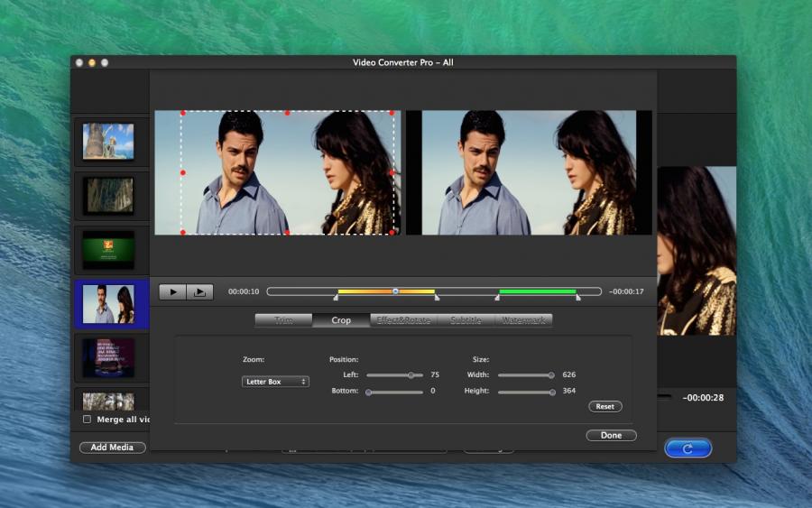812x508 pixels.
Task: Open the Effect&Rotate tab
Action: 403,320
